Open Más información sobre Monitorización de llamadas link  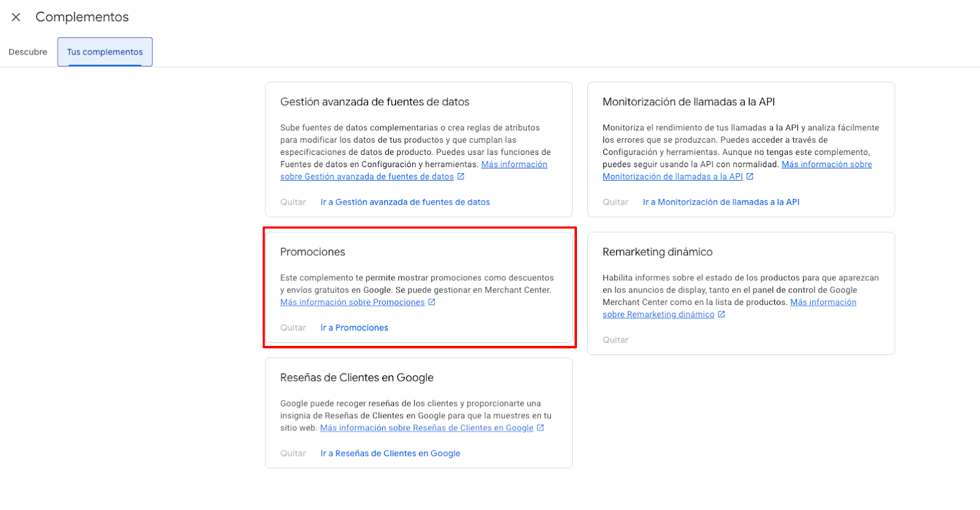point(737,170)
